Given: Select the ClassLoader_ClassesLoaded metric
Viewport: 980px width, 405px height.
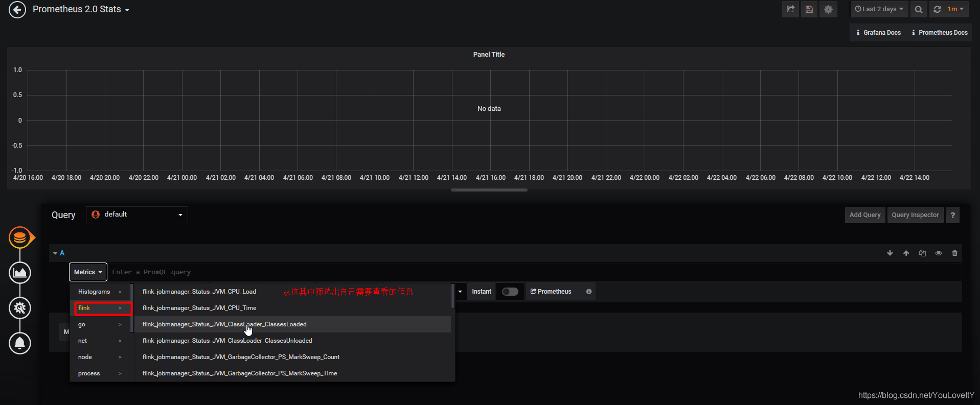Looking at the screenshot, I should (x=293, y=324).
